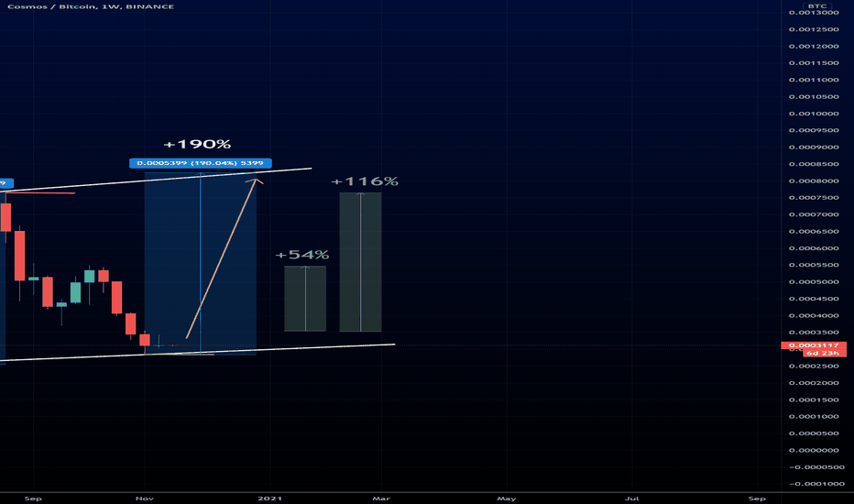This screenshot has width=854, height=504.
Task: Click the 0.0002500 price axis label
Action: 814,367
